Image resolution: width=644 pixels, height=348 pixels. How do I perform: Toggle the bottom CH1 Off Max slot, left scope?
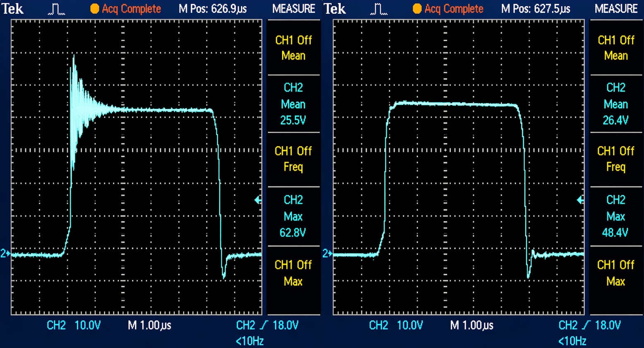click(293, 273)
